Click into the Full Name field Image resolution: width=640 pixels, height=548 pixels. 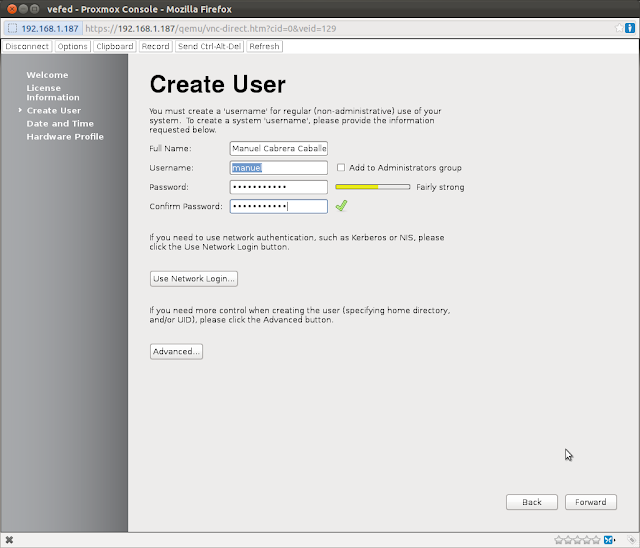(x=278, y=148)
